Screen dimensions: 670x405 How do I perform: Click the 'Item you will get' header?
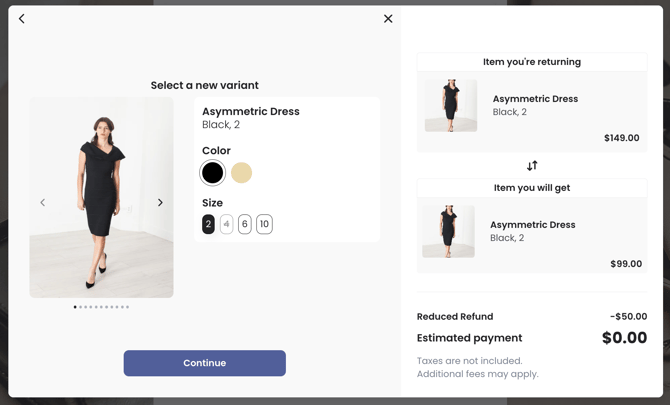[532, 188]
